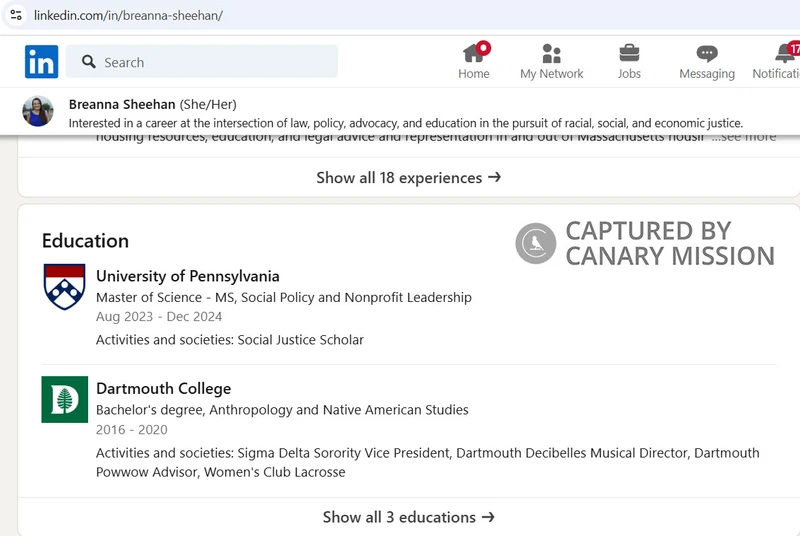Image resolution: width=800 pixels, height=536 pixels.
Task: Click the headline text about law and policy
Action: [406, 123]
